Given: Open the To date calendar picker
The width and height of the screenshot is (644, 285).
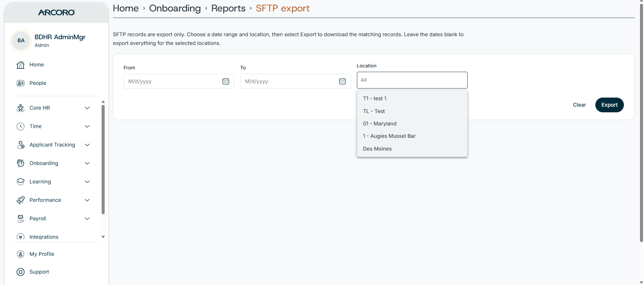Looking at the screenshot, I should coord(342,81).
